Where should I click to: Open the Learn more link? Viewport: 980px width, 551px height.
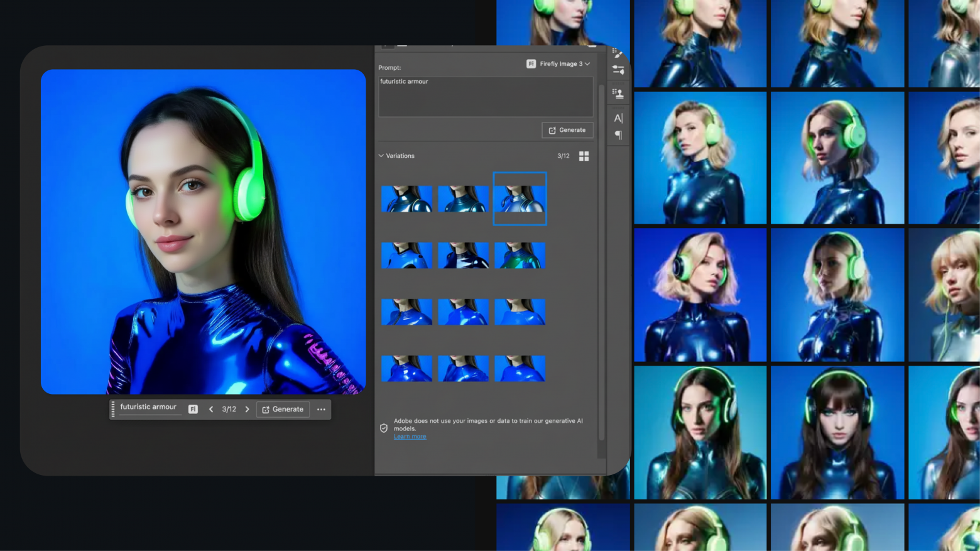point(410,437)
